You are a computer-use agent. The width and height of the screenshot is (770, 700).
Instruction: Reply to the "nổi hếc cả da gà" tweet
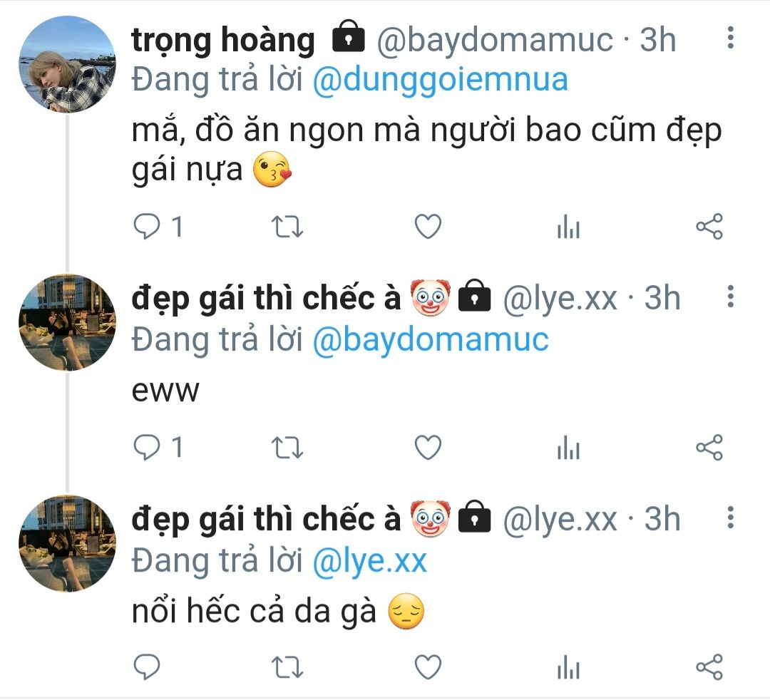(148, 667)
